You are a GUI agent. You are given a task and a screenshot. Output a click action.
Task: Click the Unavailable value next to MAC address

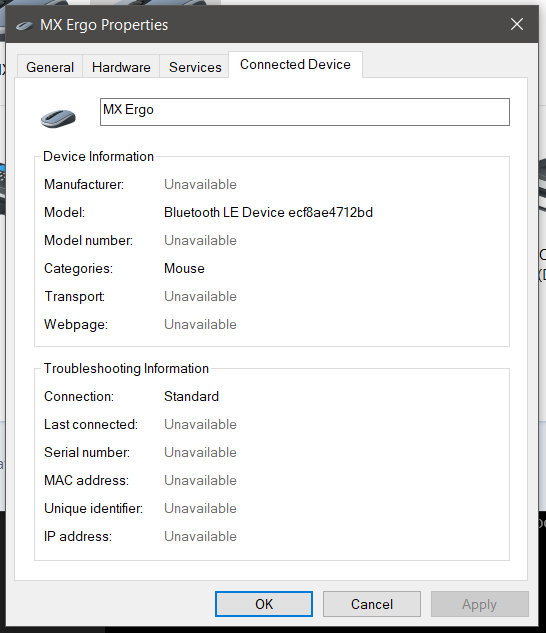coord(200,480)
